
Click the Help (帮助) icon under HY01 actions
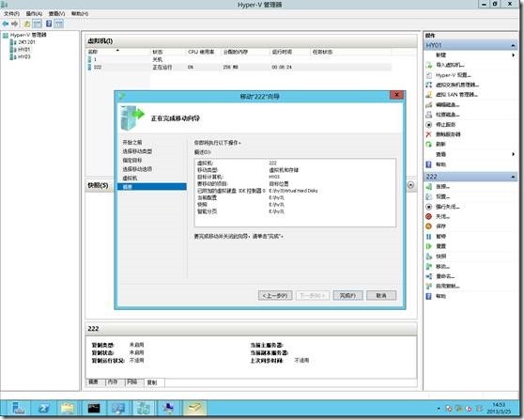click(429, 164)
